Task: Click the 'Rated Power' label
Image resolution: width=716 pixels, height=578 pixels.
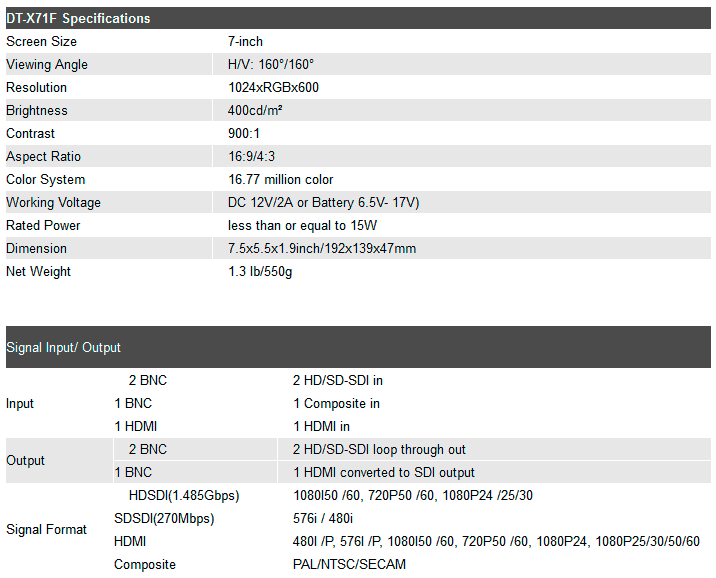Action: [43, 226]
